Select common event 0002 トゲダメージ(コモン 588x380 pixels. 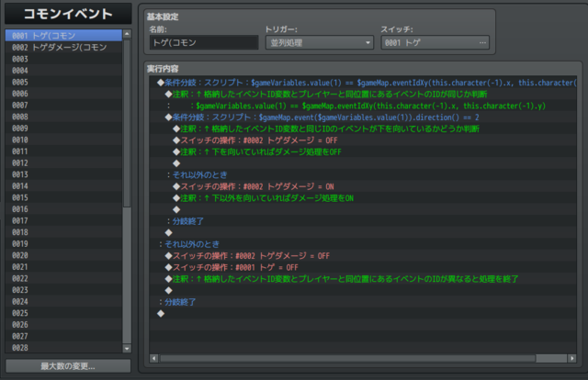click(x=63, y=47)
